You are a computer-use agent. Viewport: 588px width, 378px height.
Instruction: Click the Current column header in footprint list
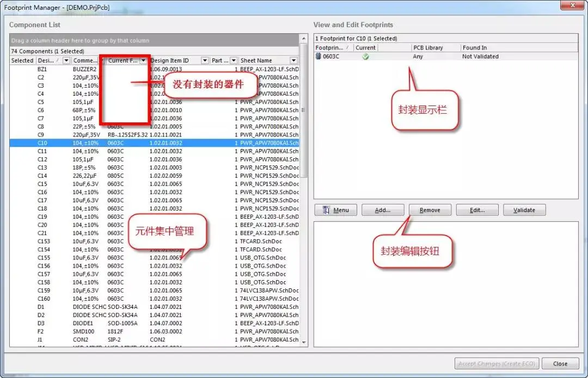click(x=365, y=47)
